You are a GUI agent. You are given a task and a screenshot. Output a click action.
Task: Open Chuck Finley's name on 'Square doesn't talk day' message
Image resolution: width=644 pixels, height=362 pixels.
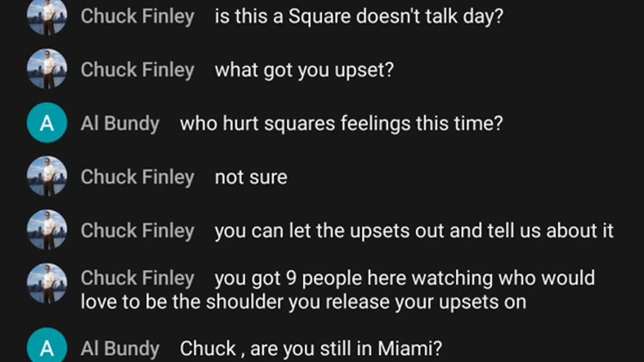point(137,17)
